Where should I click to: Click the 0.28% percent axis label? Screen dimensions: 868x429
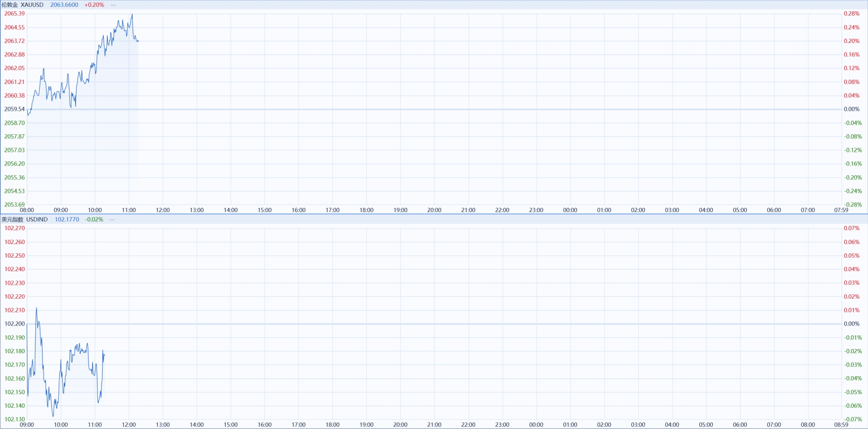[x=851, y=14]
